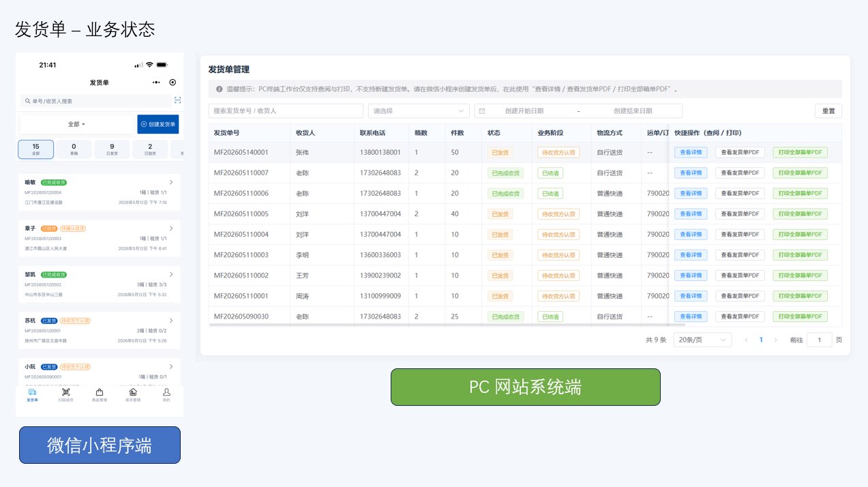Select the 0 草稿 status tab
Image resolution: width=868 pixels, height=487 pixels.
coord(74,149)
